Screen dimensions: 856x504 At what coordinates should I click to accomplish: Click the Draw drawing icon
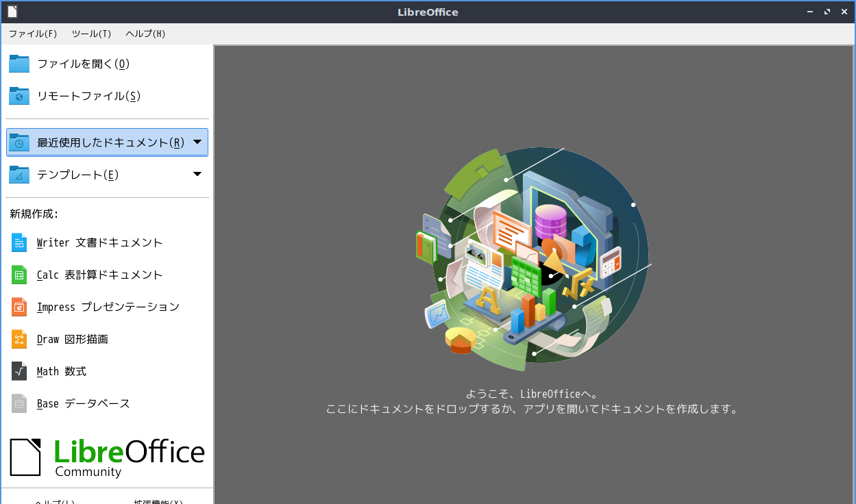click(x=19, y=339)
